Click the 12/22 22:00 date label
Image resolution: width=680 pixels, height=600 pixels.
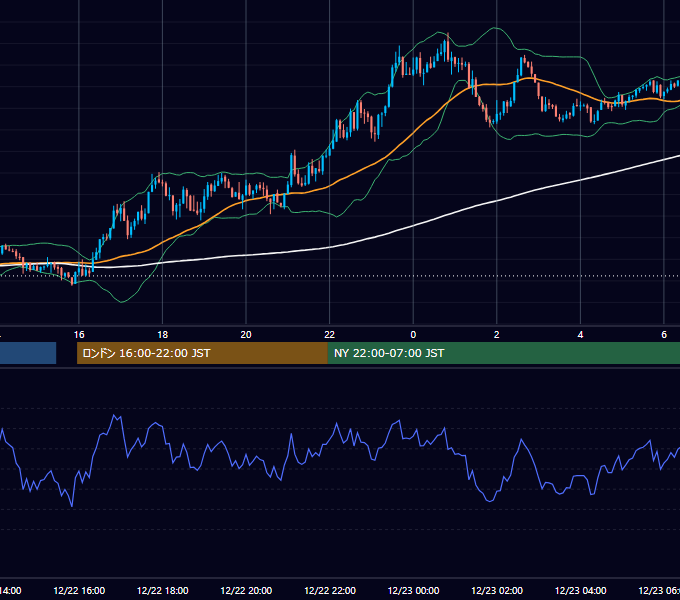click(330, 590)
